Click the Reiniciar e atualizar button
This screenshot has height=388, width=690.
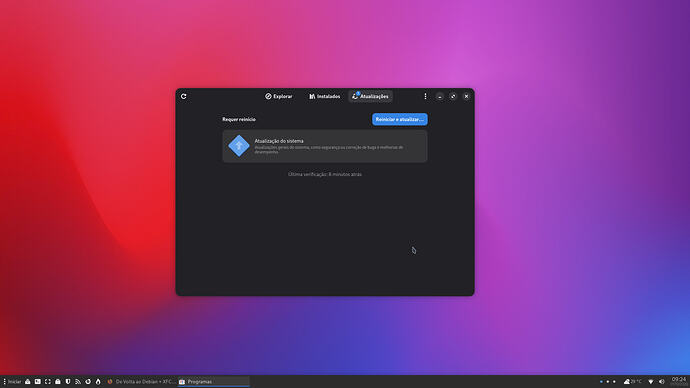(400, 119)
